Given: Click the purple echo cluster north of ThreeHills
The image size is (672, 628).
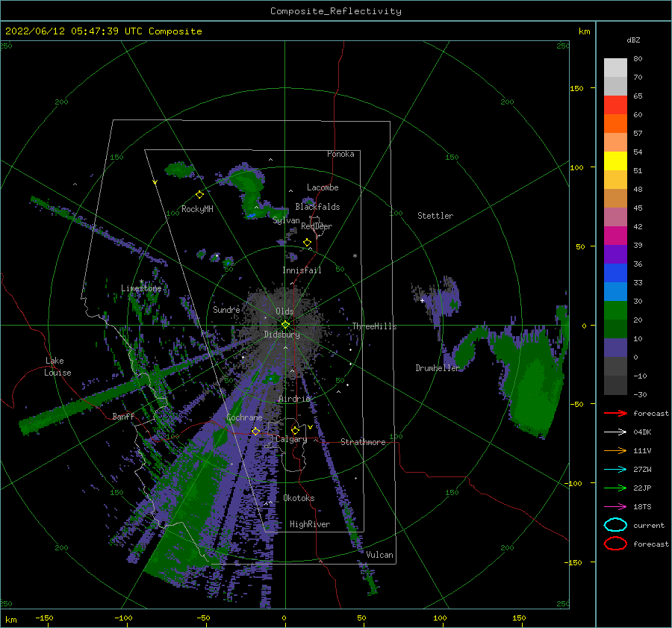Looking at the screenshot, I should tap(444, 300).
